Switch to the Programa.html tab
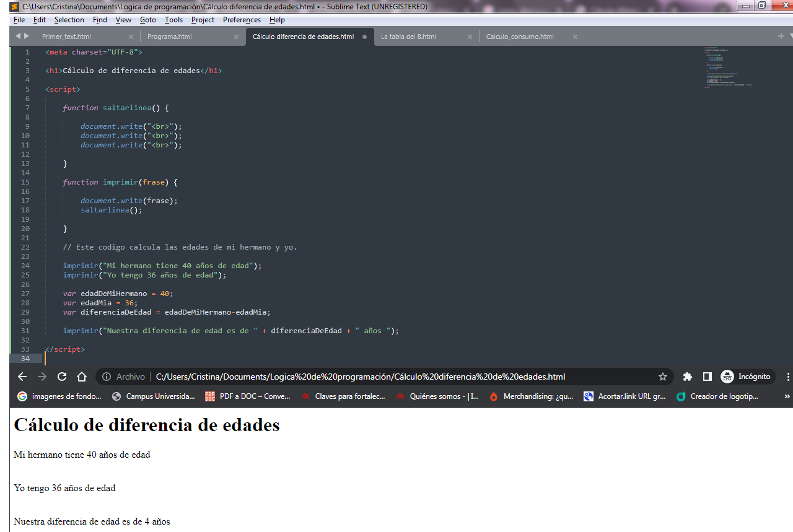The height and width of the screenshot is (532, 793). (x=170, y=37)
